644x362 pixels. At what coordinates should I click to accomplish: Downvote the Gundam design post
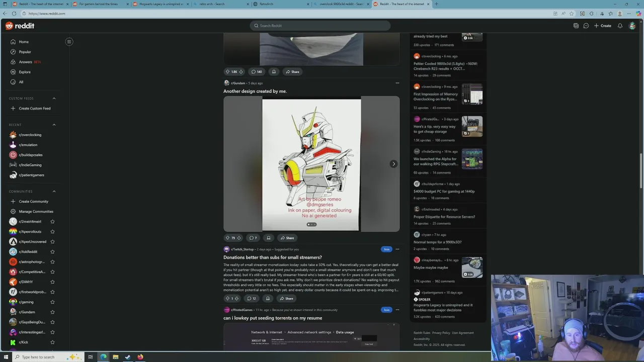tap(239, 238)
